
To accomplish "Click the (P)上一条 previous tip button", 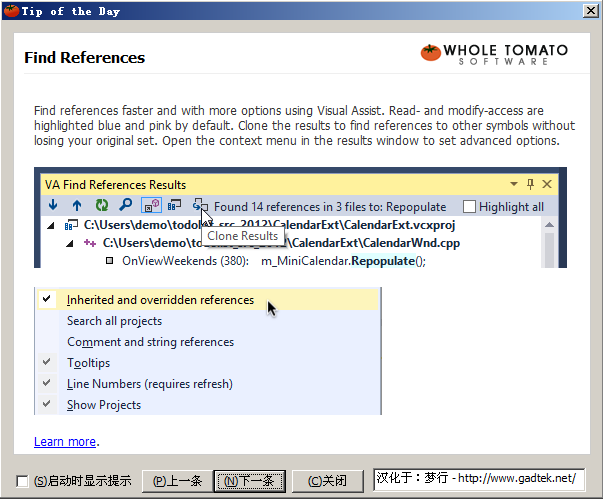I will point(177,481).
